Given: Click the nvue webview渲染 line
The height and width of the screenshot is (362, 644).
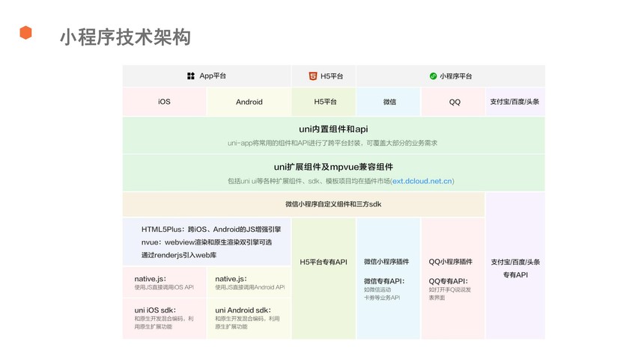Looking at the screenshot, I should click(x=207, y=242).
